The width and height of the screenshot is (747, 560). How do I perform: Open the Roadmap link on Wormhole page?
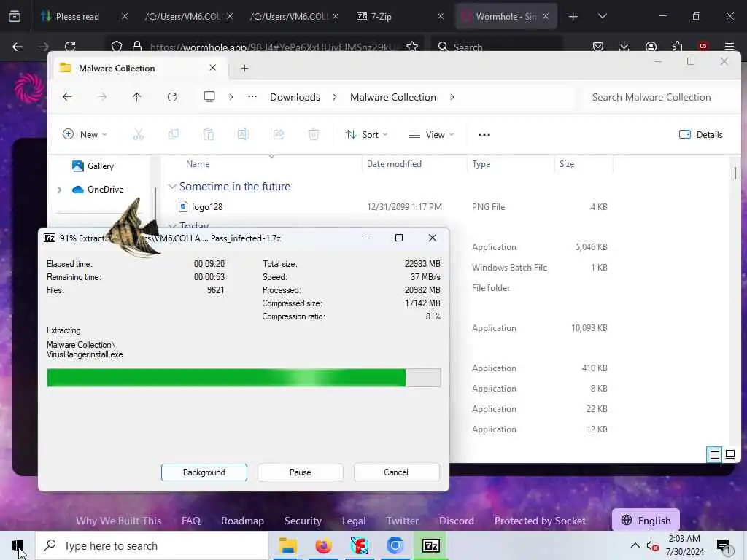242,521
